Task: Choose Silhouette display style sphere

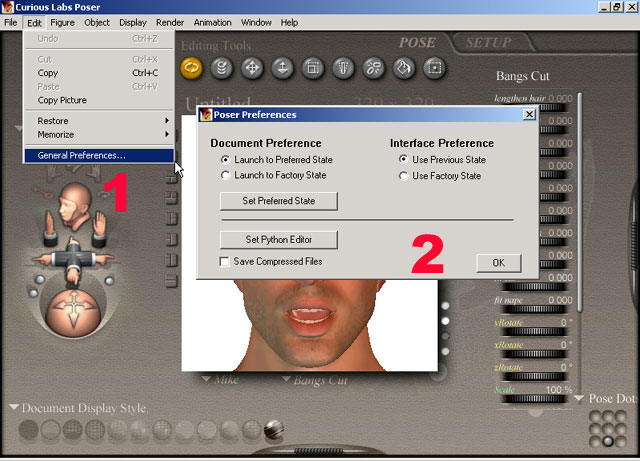Action: pyautogui.click(x=29, y=430)
